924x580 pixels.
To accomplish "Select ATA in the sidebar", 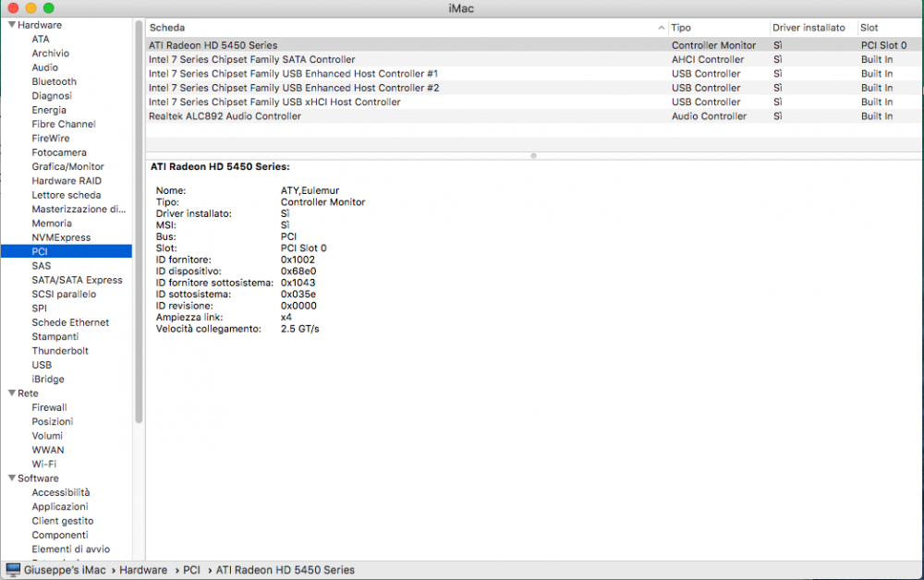I will (41, 39).
